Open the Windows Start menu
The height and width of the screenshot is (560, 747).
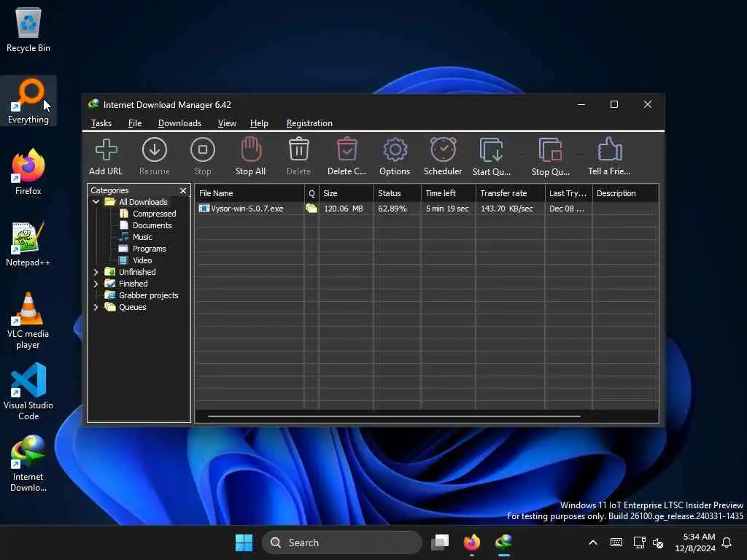click(x=244, y=542)
